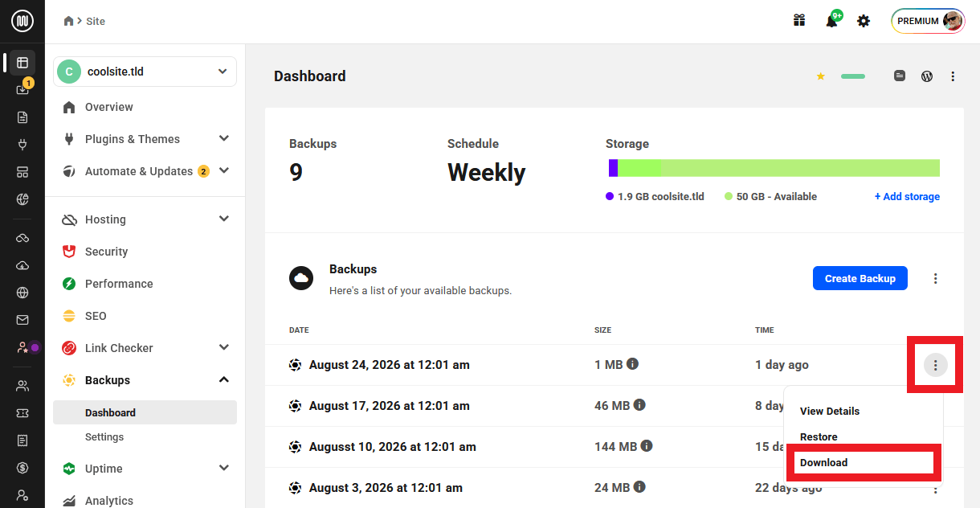Click the cloud upload icon in left rail
Image resolution: width=980 pixels, height=508 pixels.
click(22, 265)
